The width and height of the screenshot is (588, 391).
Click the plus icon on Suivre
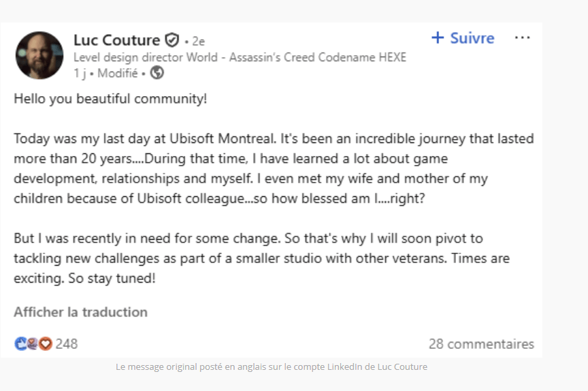[438, 38]
